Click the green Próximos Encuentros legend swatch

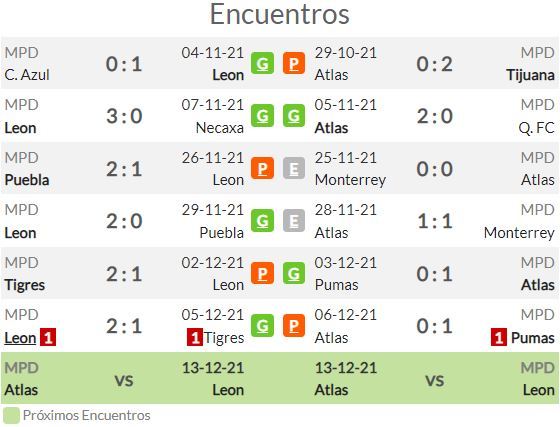click(x=11, y=416)
